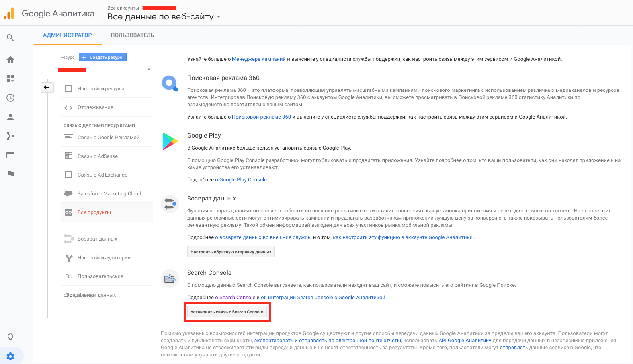The image size is (633, 364).
Task: Open об интеграции Search Console link
Action: pyautogui.click(x=323, y=298)
